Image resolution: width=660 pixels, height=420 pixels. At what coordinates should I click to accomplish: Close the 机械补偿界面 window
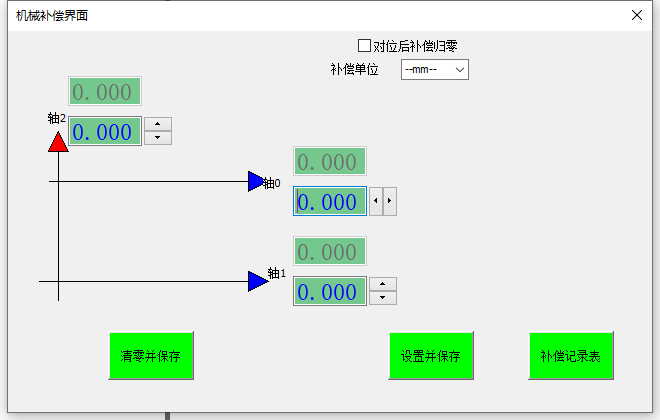click(x=637, y=15)
